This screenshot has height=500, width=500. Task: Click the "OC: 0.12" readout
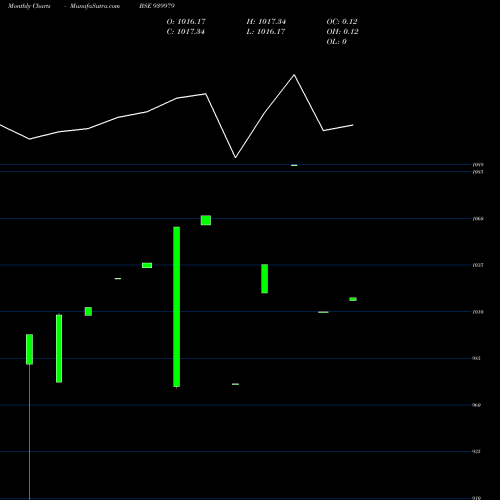click(x=342, y=22)
